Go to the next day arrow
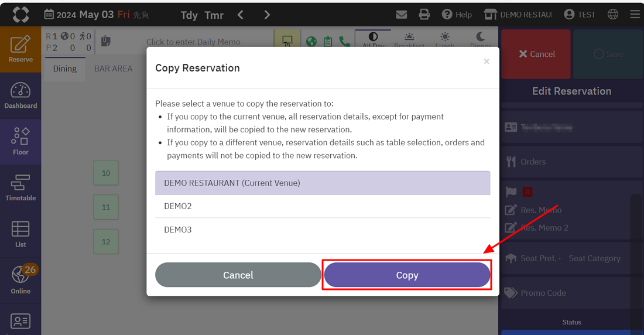Viewport: 644px width, 335px height. tap(267, 15)
